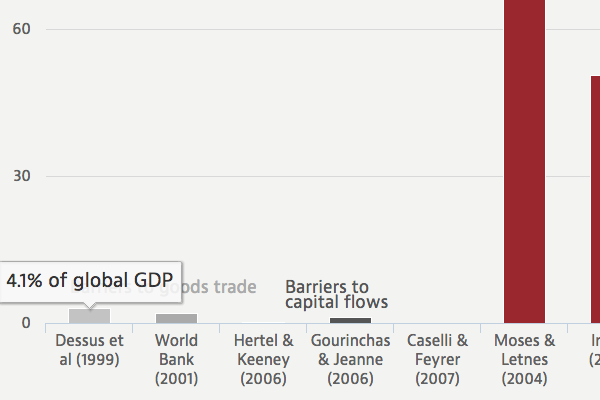600x400 pixels.
Task: Click the 60 value on the y-axis
Action: click(22, 29)
